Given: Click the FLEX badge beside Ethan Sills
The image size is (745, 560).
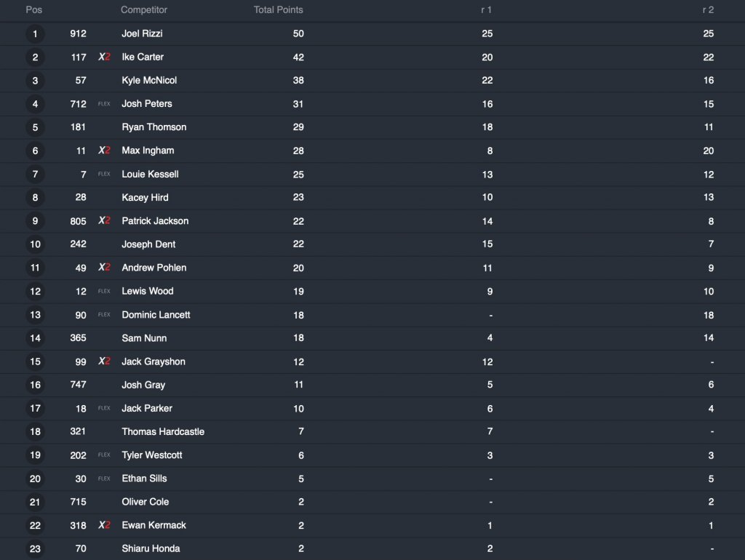Looking at the screenshot, I should point(104,479).
